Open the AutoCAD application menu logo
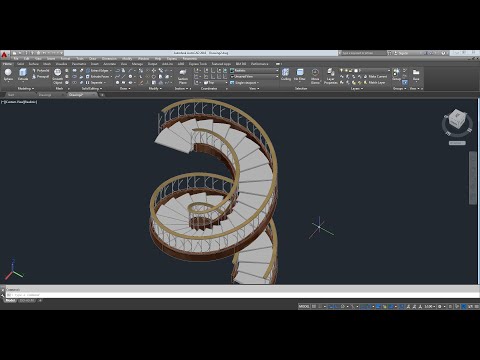The image size is (480, 360). pyautogui.click(x=4, y=55)
